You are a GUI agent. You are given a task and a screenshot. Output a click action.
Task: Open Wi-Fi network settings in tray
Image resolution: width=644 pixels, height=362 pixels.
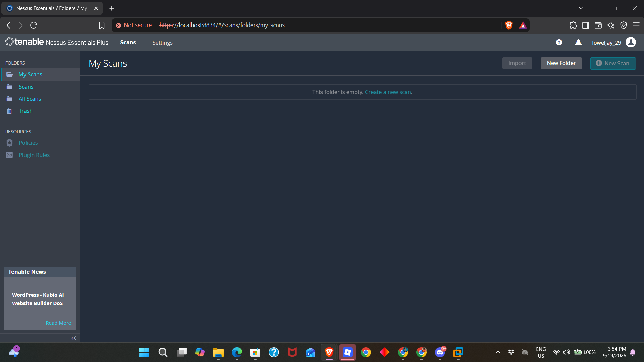556,352
